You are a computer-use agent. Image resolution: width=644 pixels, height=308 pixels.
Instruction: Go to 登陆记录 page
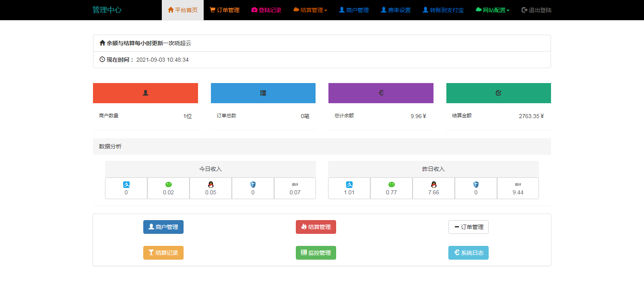coord(266,10)
